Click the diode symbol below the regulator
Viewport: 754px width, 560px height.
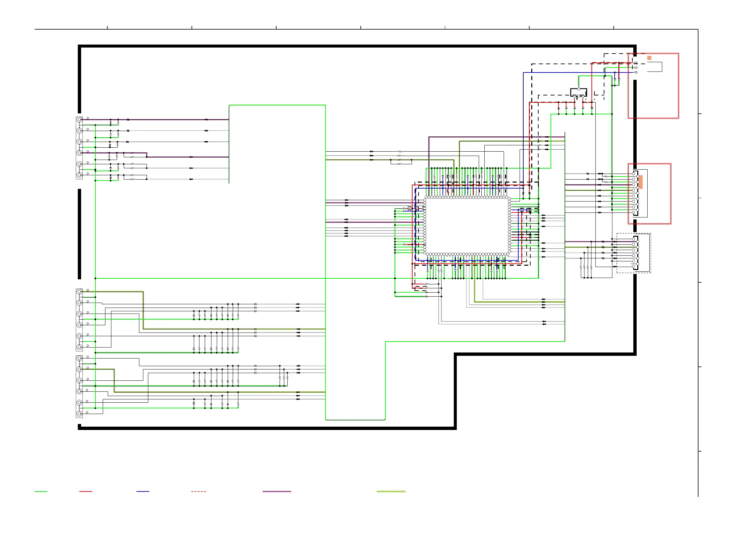559,108
